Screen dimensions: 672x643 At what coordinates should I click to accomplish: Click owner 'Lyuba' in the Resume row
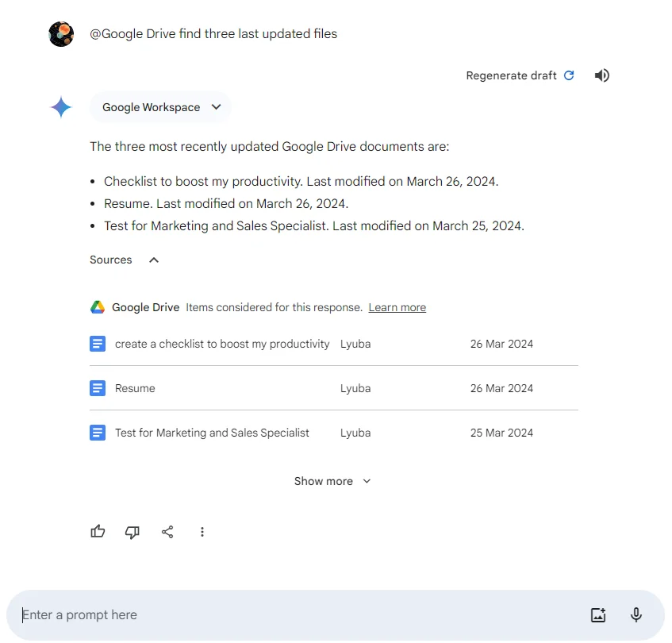pyautogui.click(x=355, y=388)
